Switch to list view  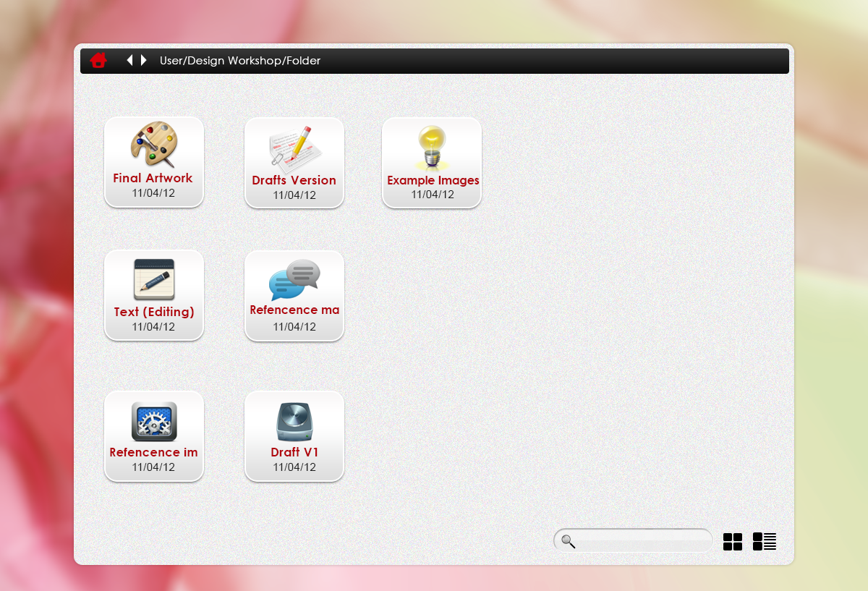pos(765,541)
